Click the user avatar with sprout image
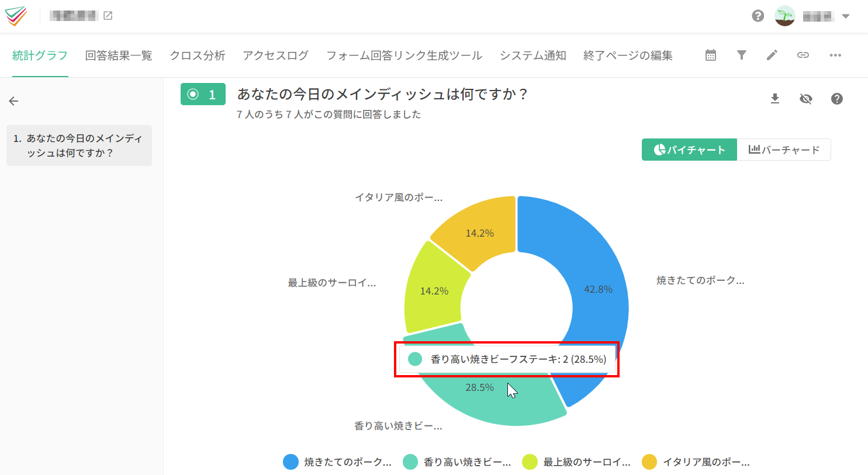Screen dimensions: 868x475 click(785, 16)
